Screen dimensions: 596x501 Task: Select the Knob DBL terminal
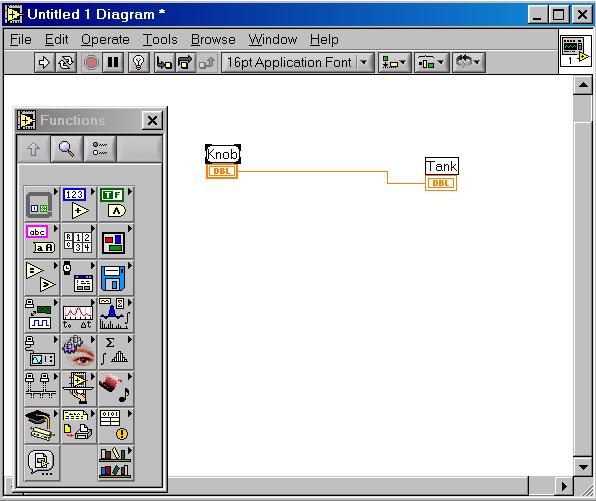tap(222, 171)
